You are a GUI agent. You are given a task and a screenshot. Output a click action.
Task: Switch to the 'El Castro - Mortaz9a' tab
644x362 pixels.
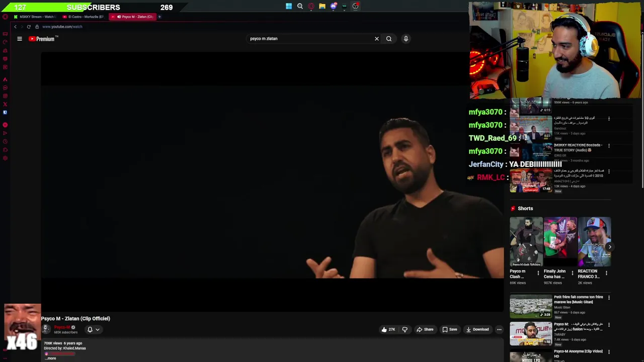(x=84, y=17)
